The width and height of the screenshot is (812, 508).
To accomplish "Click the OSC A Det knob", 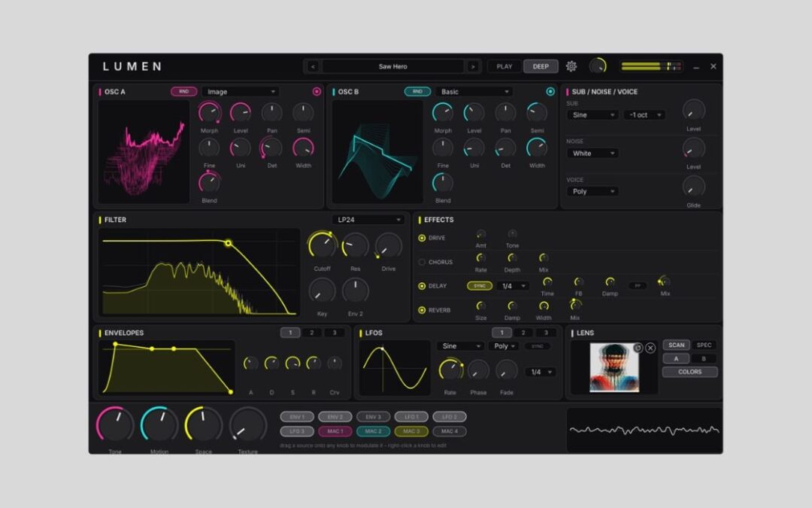I will 272,148.
